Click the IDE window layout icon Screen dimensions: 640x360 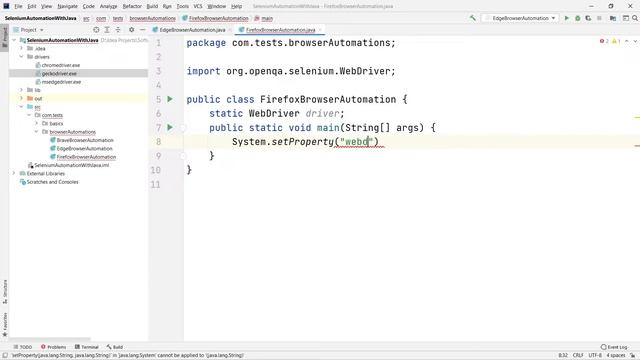point(625,18)
